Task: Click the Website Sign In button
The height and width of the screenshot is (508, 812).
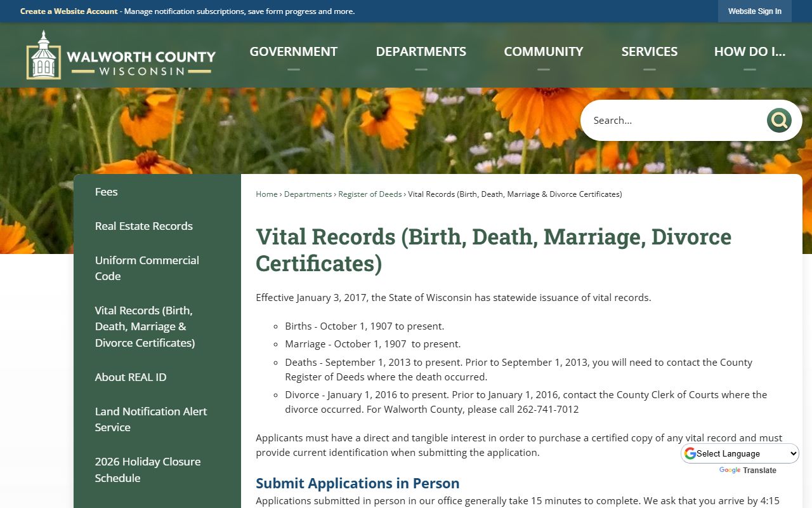Action: tap(754, 11)
